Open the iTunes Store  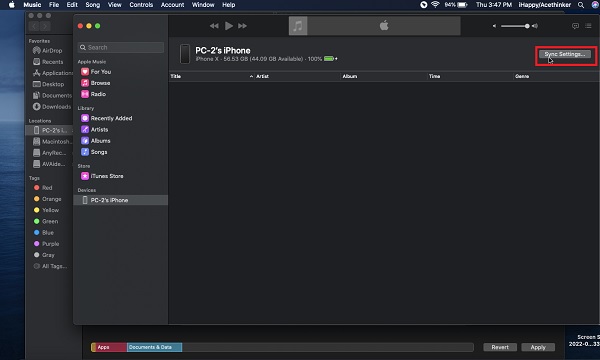[102, 176]
